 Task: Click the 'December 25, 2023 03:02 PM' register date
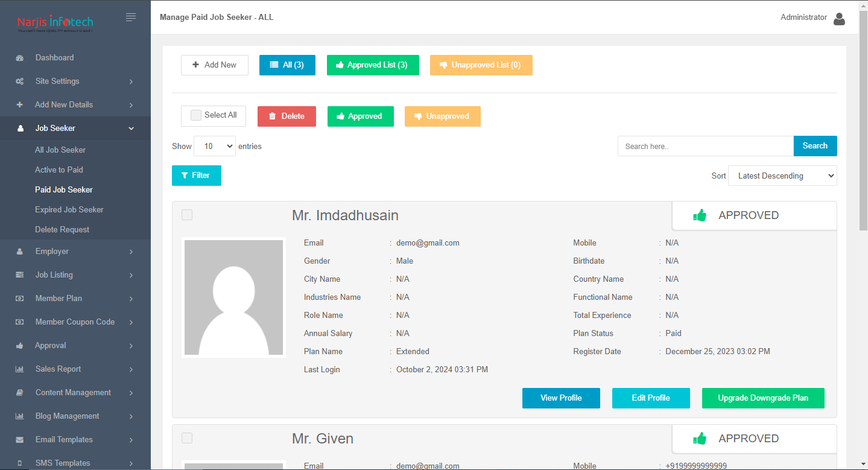point(718,352)
